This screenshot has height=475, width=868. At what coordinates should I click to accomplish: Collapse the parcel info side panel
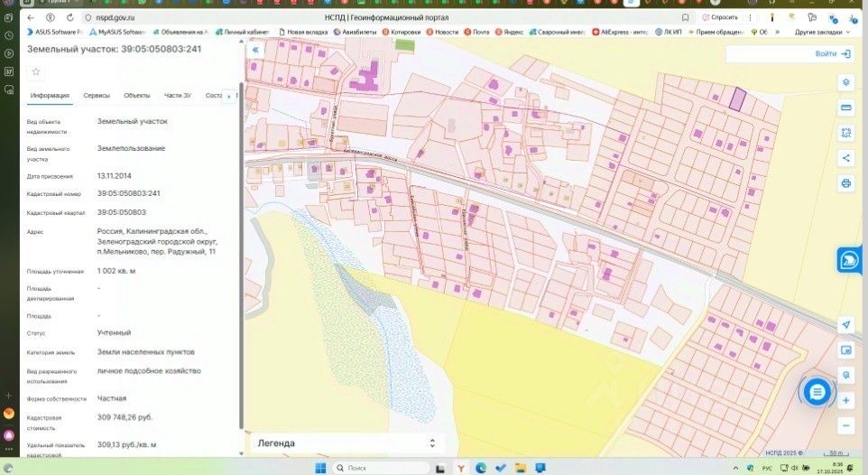click(255, 51)
